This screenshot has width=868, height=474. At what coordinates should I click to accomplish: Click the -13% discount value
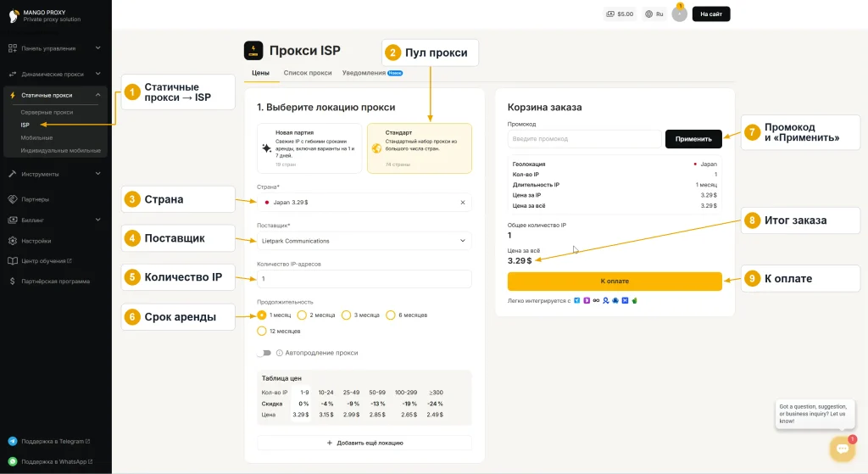(x=378, y=404)
